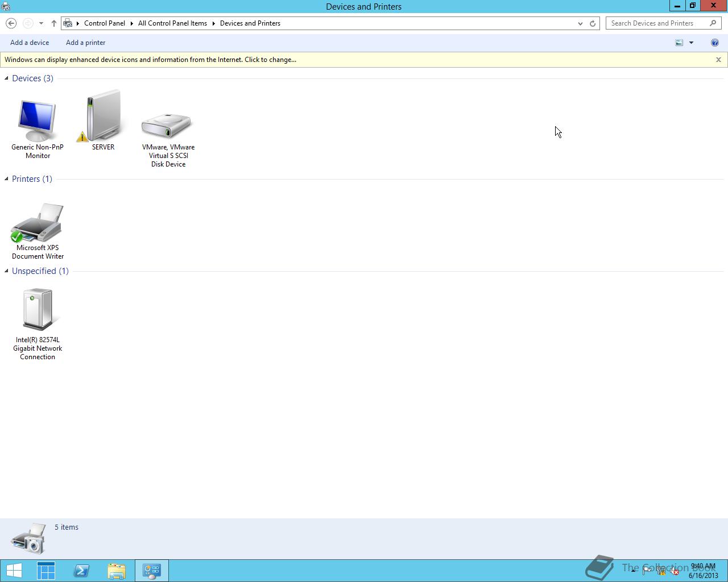Collapse the Devices (3) group
This screenshot has width=728, height=582.
6,78
